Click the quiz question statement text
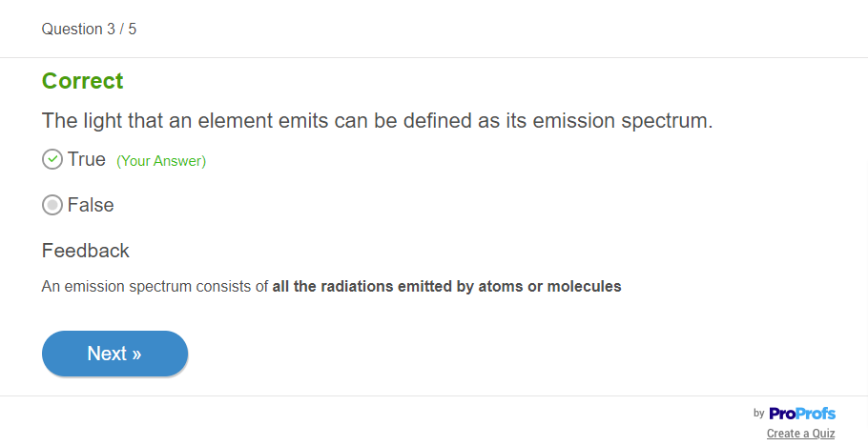This screenshot has width=868, height=446. (x=377, y=122)
